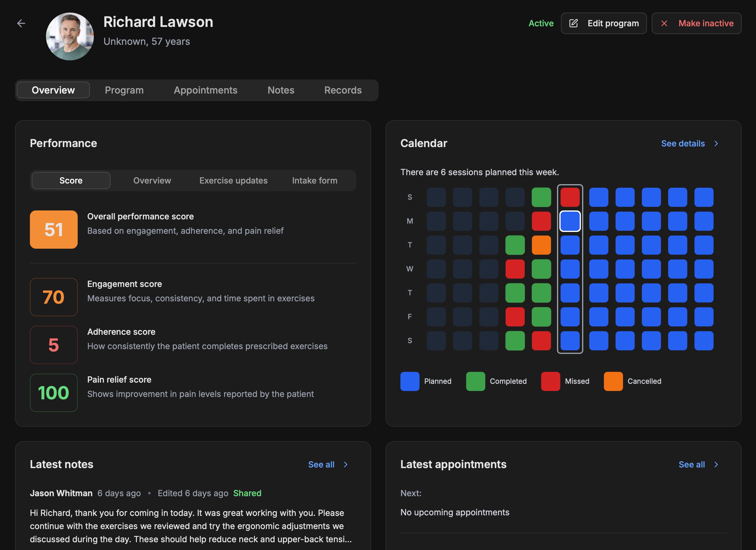
Task: Click chevron beside appointments See all
Action: pos(716,465)
